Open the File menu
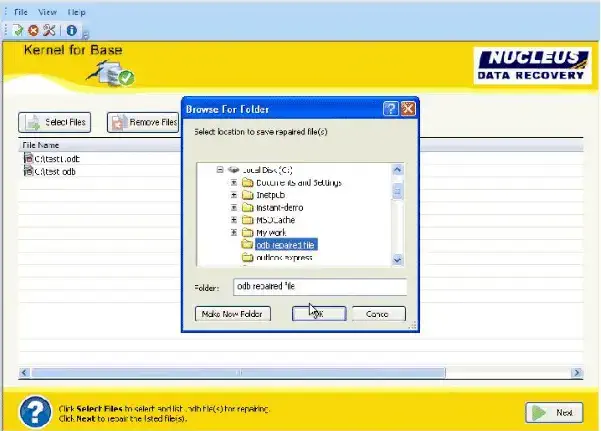 (x=21, y=12)
